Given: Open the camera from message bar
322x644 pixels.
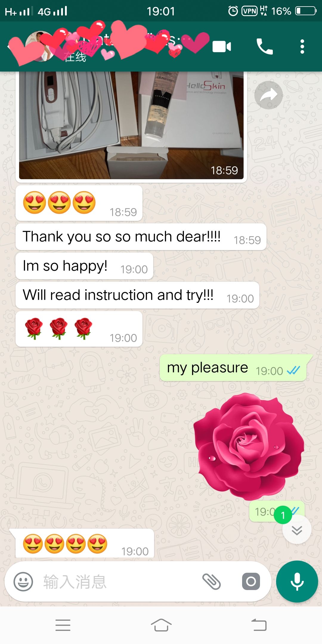Looking at the screenshot, I should pyautogui.click(x=251, y=581).
